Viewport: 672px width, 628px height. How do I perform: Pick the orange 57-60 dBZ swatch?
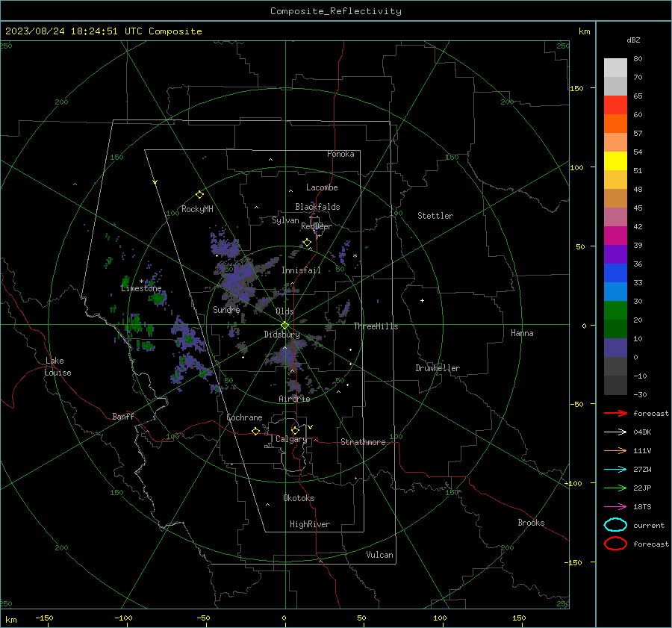pyautogui.click(x=615, y=124)
